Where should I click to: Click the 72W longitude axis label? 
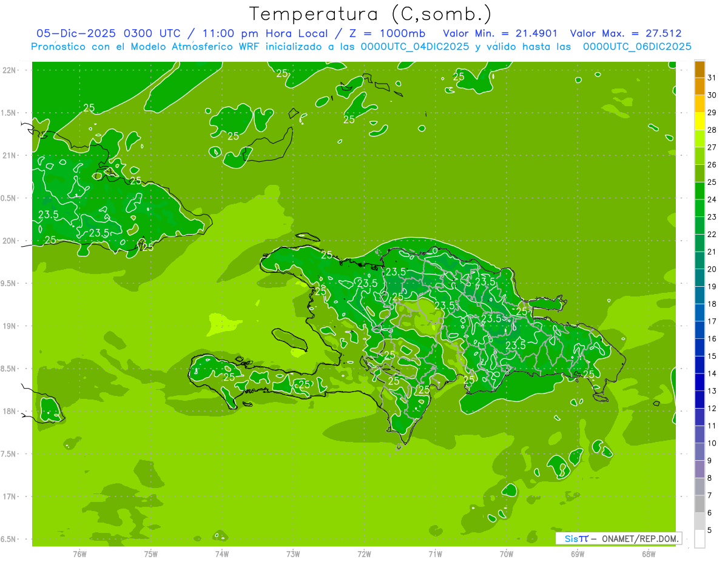(x=364, y=554)
